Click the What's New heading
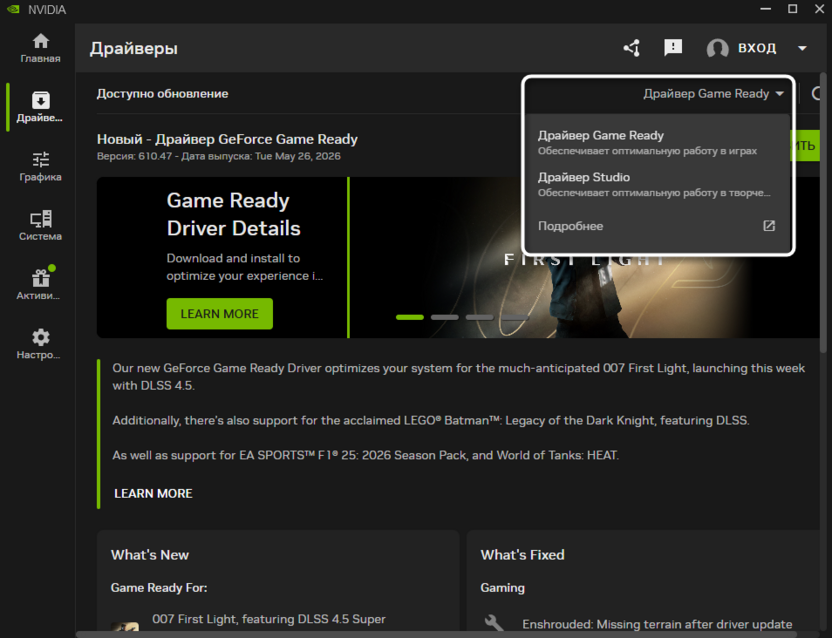Screen dimensions: 832x638 point(150,555)
